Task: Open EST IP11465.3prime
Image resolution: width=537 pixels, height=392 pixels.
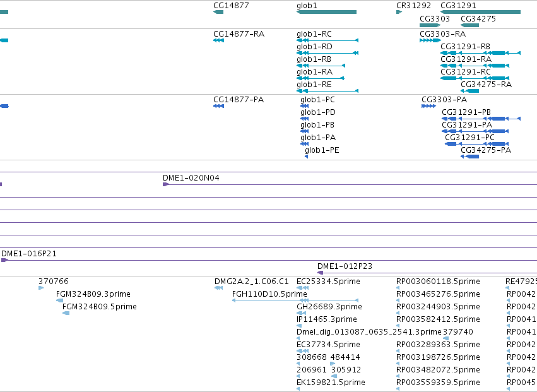Action: tap(327, 319)
